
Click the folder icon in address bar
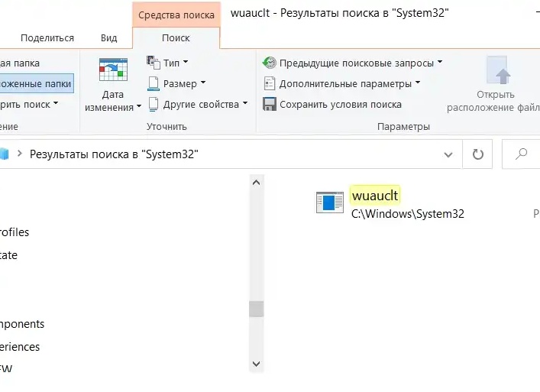point(4,154)
